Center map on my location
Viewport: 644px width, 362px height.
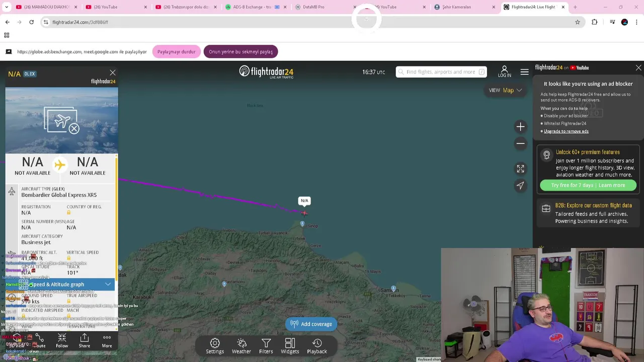click(x=520, y=186)
